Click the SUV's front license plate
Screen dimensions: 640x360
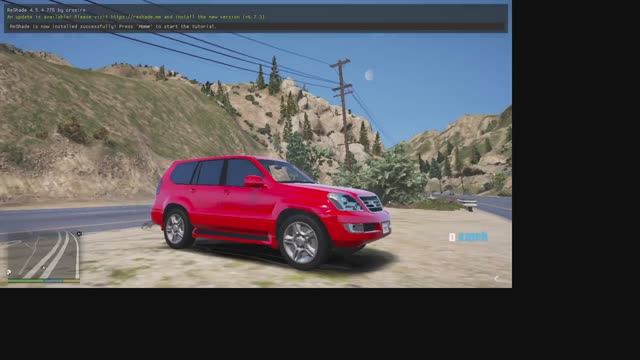[386, 228]
